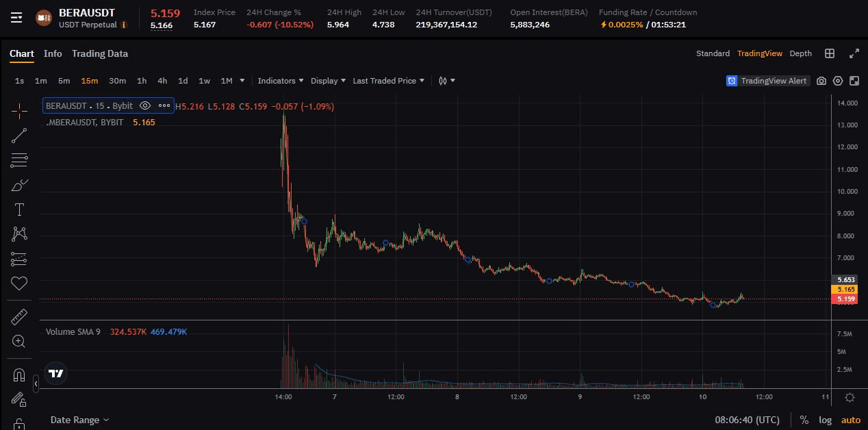The width and height of the screenshot is (868, 430).
Task: Select the crosshair cursor tool
Action: [19, 110]
